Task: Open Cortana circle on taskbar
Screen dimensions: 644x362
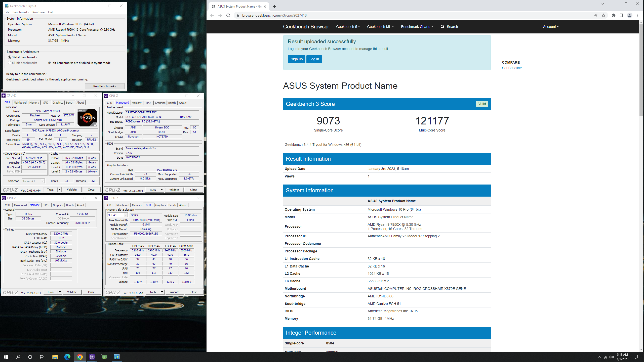Action: tap(30, 357)
